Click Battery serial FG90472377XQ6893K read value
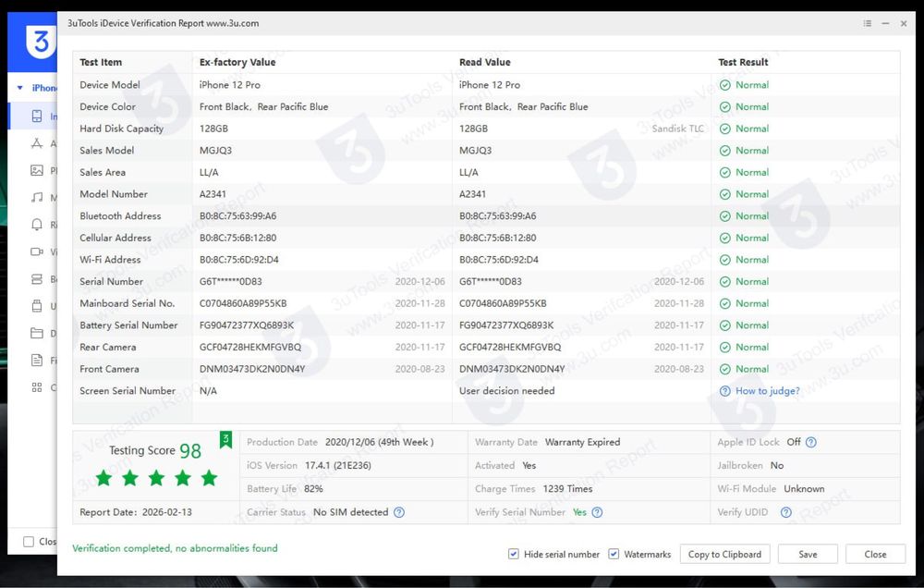 point(506,325)
